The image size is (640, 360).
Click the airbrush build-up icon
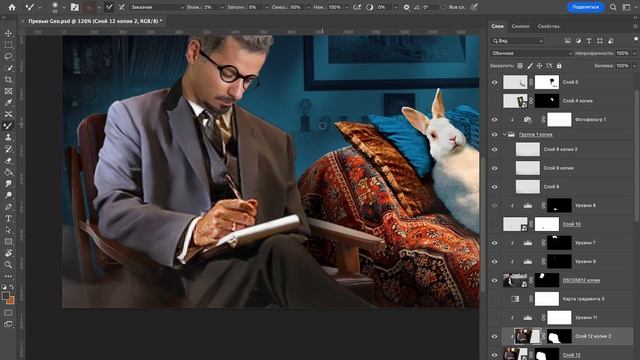point(357,7)
